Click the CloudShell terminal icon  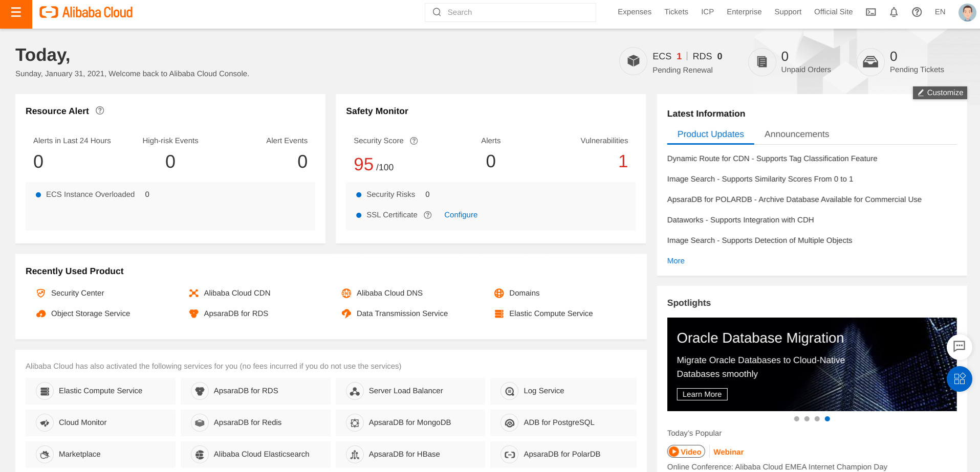point(870,12)
